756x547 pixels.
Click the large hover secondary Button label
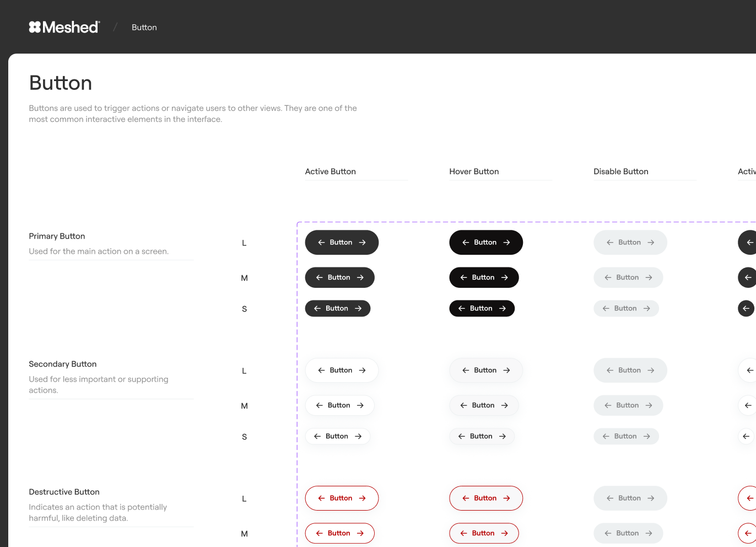click(x=485, y=370)
